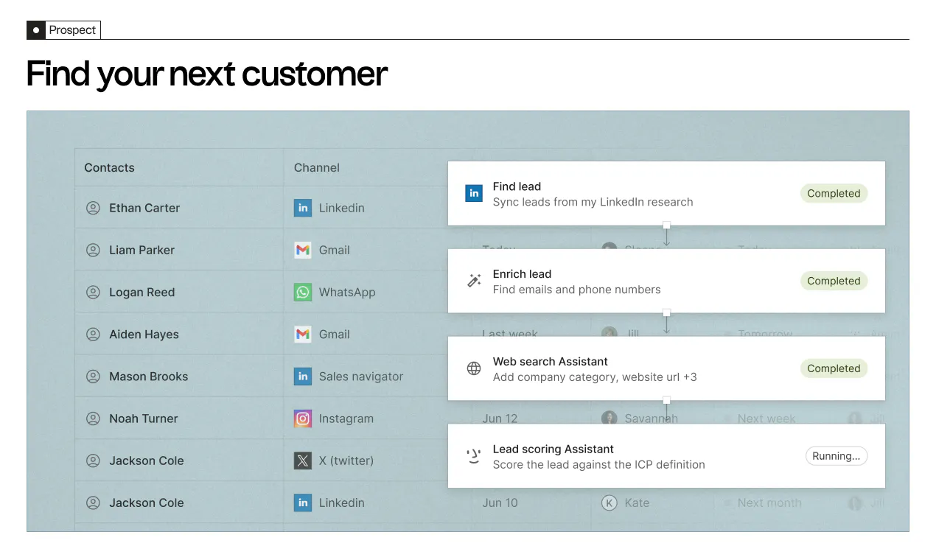Screen dimensions: 936x560
Task: Open the contact Aiden Hayes
Action: 144,334
